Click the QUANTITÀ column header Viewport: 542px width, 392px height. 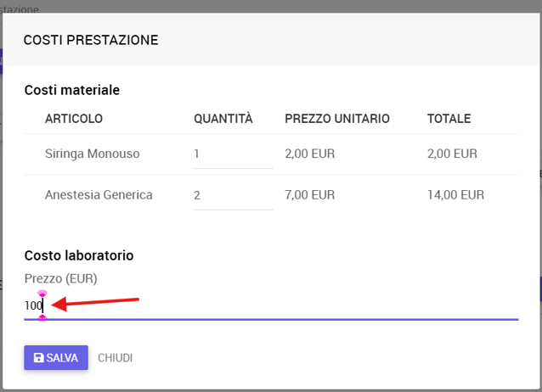[223, 119]
